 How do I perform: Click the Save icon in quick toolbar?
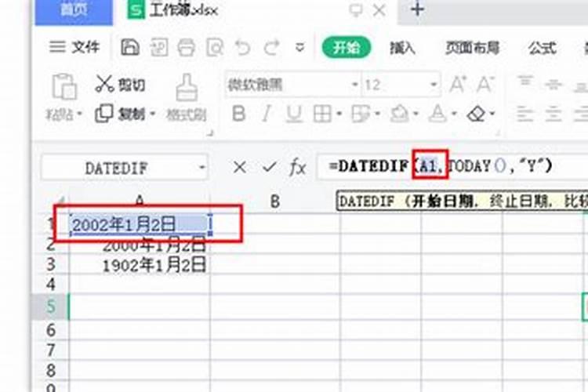(x=130, y=47)
